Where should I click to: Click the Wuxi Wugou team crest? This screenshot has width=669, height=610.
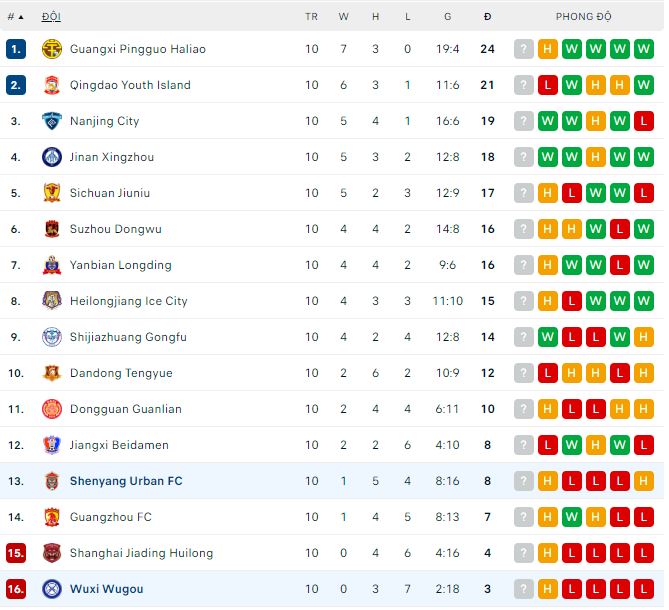point(52,589)
